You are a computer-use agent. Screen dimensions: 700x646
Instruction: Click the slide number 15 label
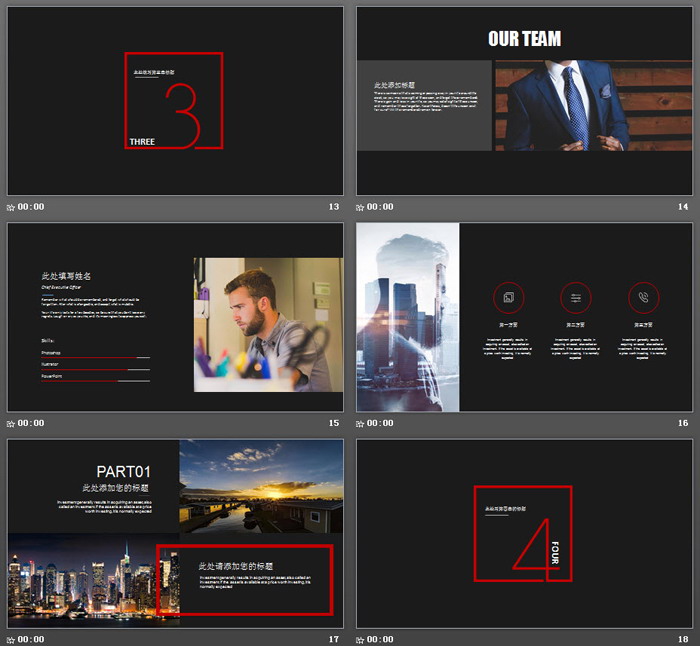[333, 423]
